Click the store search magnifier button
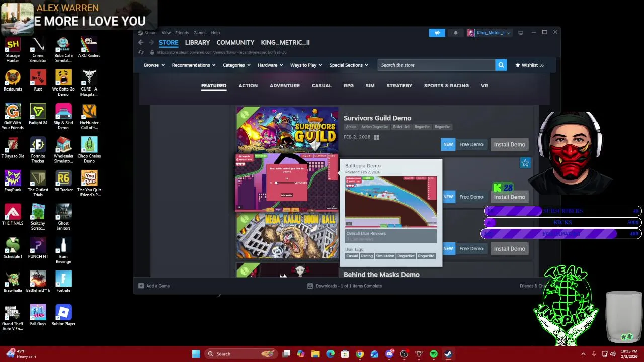 tap(501, 65)
